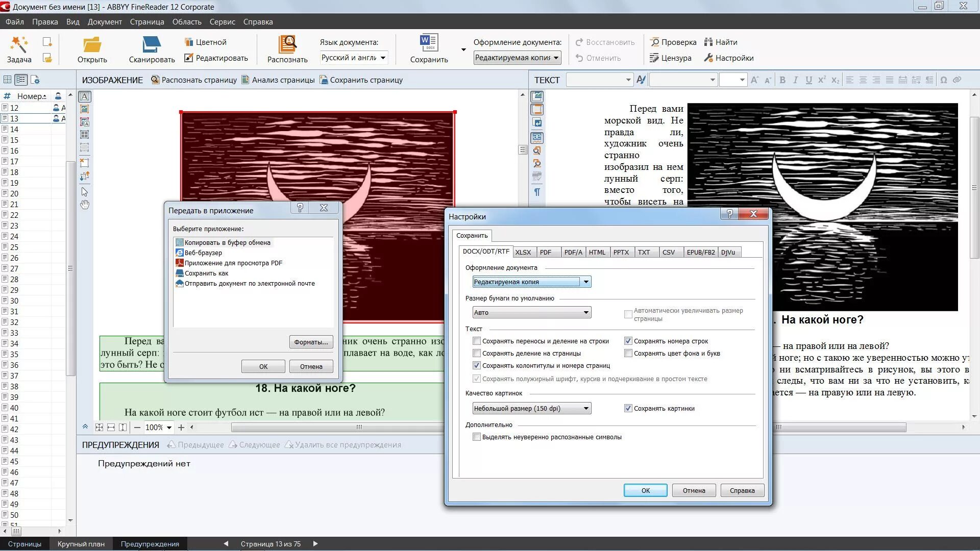980x551 pixels.
Task: Expand Язык документа language dropdown
Action: coord(383,58)
